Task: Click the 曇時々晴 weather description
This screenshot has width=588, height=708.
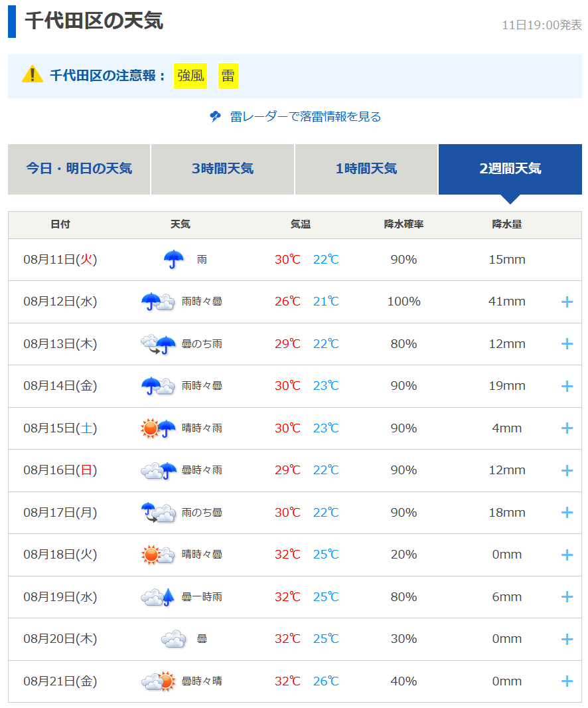Action: pos(202,681)
